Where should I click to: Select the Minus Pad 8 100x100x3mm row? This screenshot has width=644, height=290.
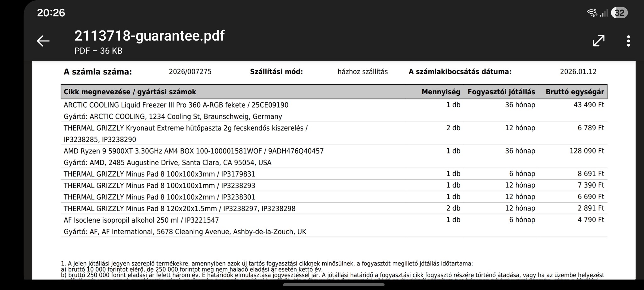tap(334, 174)
